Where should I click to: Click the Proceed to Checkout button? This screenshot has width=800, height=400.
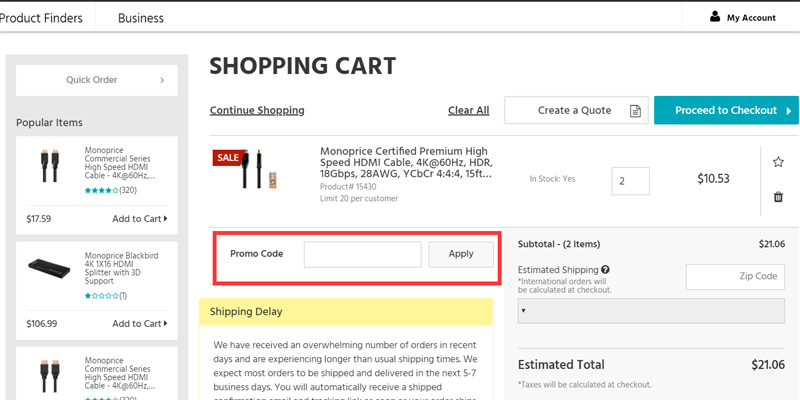726,110
